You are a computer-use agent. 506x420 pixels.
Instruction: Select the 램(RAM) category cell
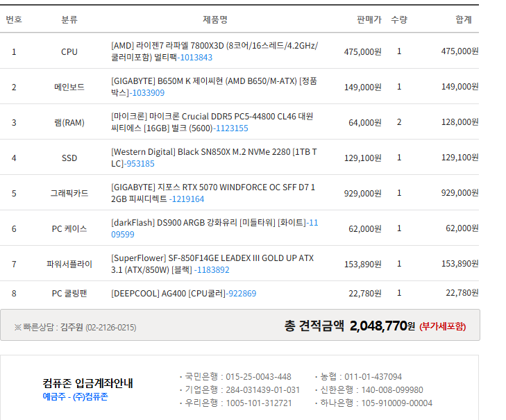[69, 123]
